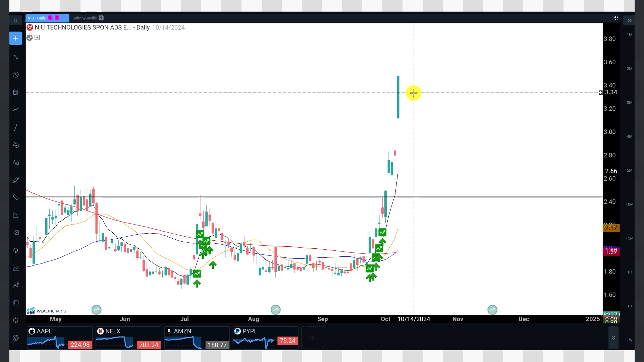
Task: Open the AMZN watchlist mini chart
Action: point(197,338)
